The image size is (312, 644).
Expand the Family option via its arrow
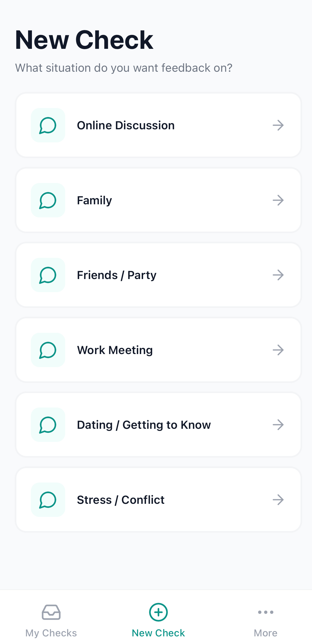[x=278, y=200]
